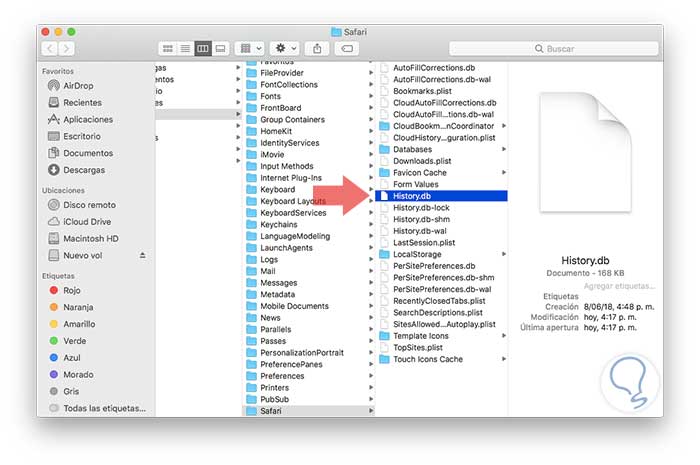Select column view button
Screen dimensions: 700x465
[203, 49]
